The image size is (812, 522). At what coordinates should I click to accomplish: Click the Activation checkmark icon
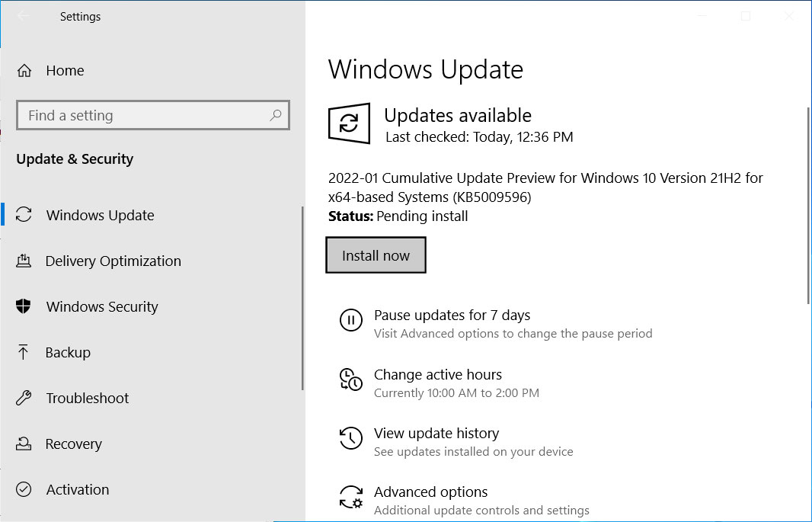tap(25, 489)
